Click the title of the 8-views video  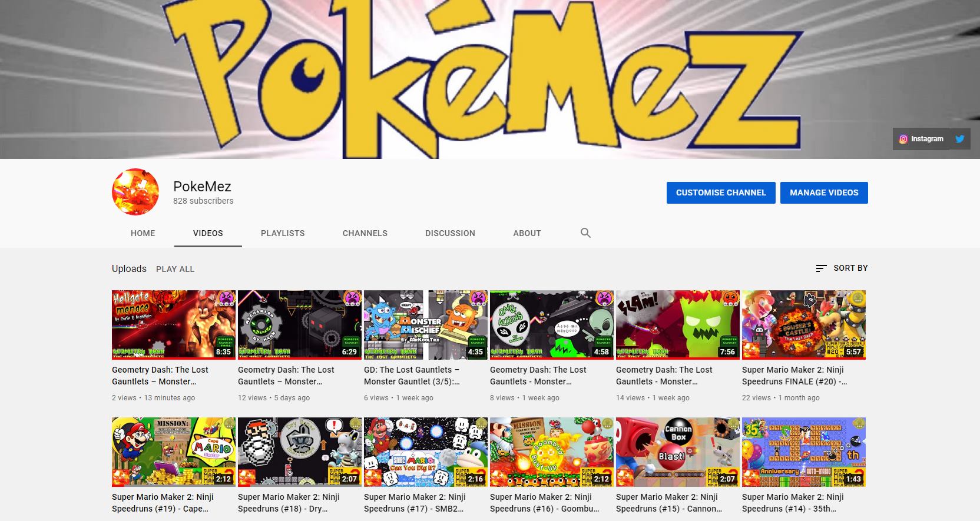coord(538,376)
